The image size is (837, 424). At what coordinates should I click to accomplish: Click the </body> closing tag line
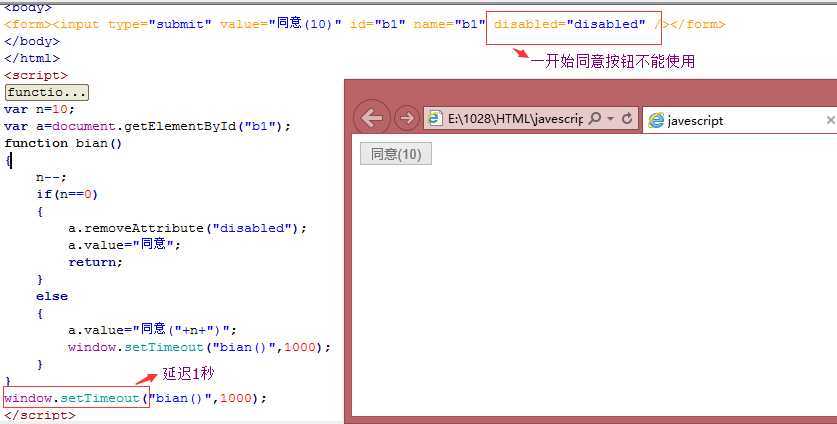[32, 41]
